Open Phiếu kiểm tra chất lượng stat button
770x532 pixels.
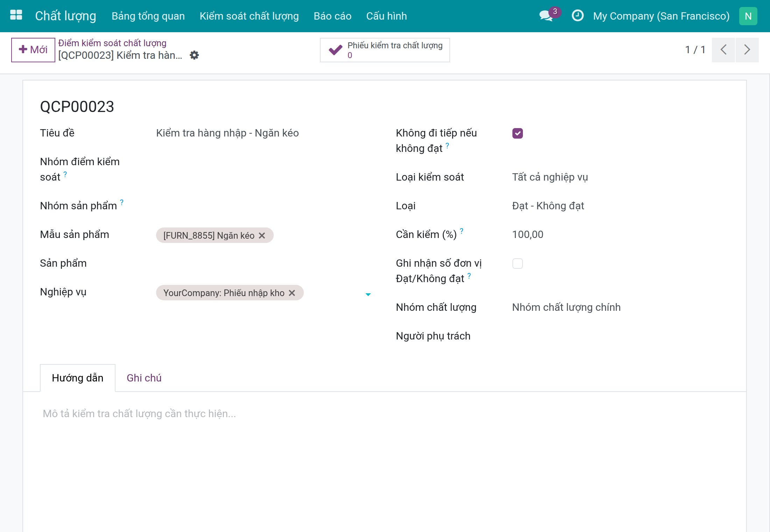pos(385,50)
